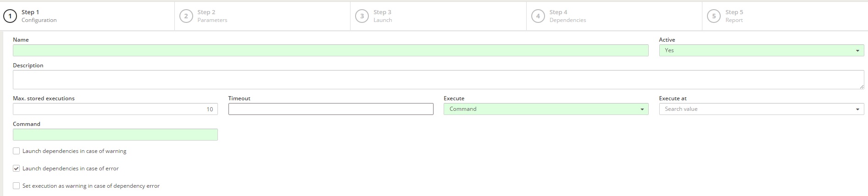
Task: Go to Step 2 Parameters tab
Action: [262, 16]
